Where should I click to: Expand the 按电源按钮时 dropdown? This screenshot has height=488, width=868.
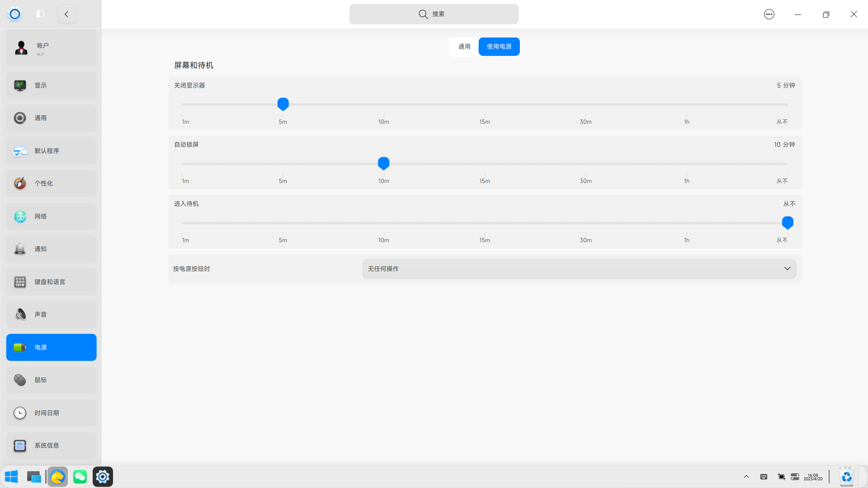[579, 269]
